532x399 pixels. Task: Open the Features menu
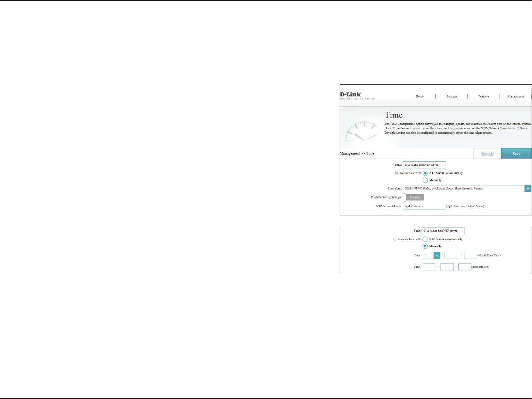pyautogui.click(x=484, y=96)
